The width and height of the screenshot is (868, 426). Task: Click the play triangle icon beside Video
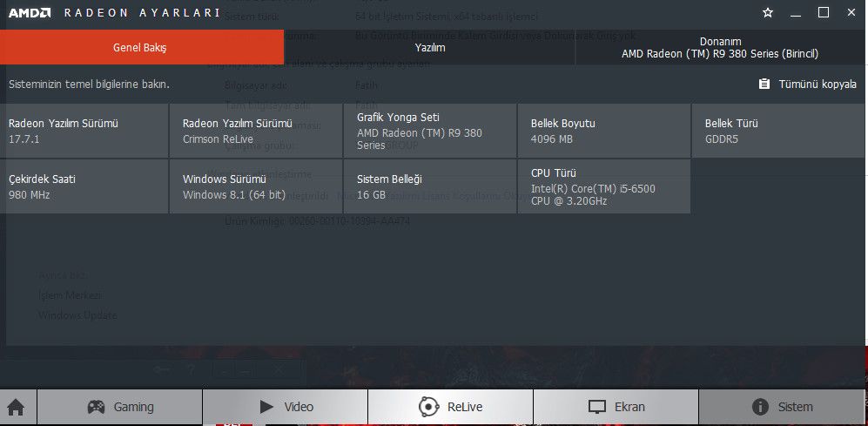click(266, 407)
